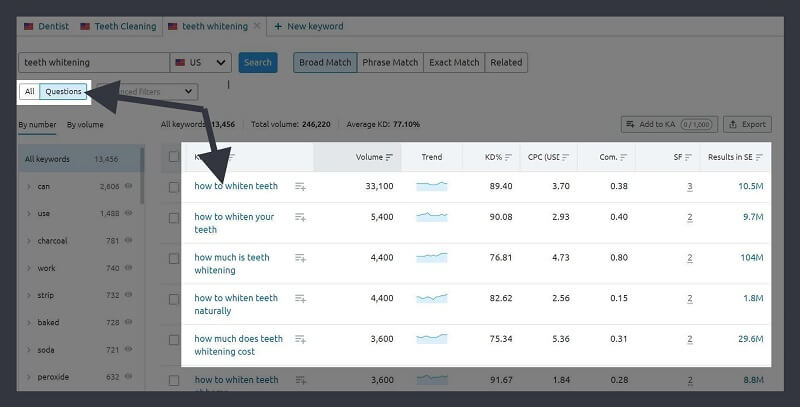Click the 104M results in SE link

pos(752,258)
